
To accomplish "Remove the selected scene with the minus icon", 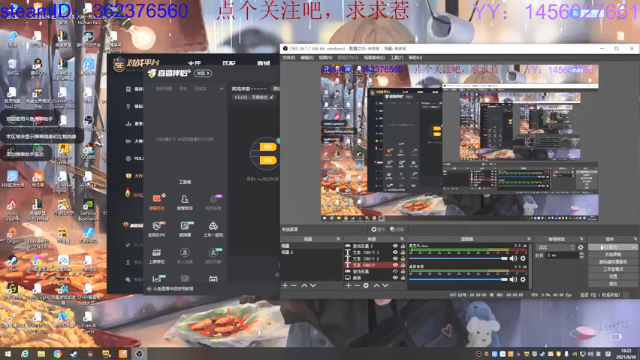I will (x=293, y=285).
